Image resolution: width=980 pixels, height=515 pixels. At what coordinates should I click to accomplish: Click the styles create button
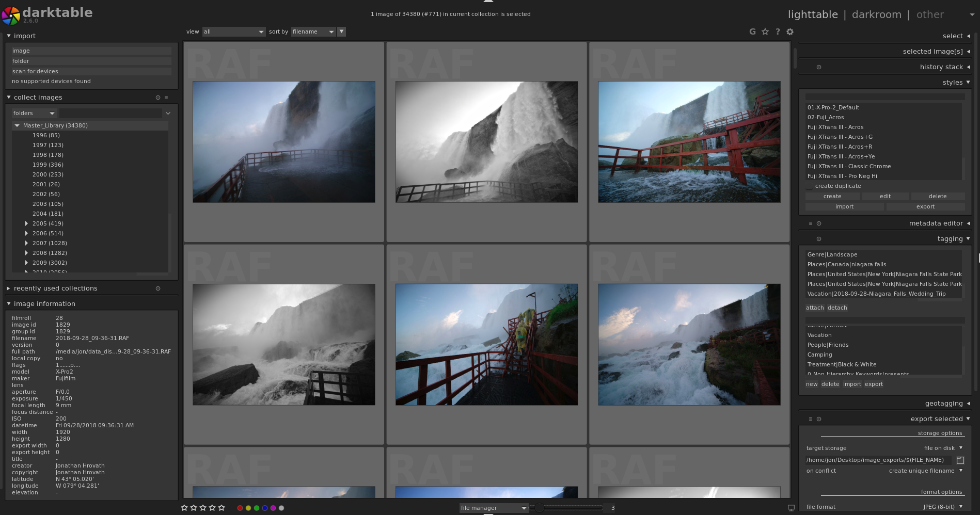[x=832, y=197]
